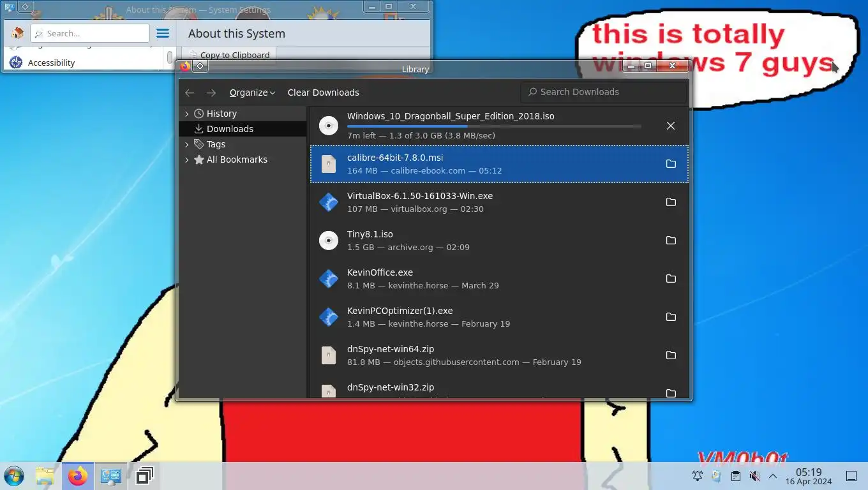Image resolution: width=868 pixels, height=490 pixels.
Task: Click the disc icon of Windows_10_Dragonball ISO
Action: 328,126
